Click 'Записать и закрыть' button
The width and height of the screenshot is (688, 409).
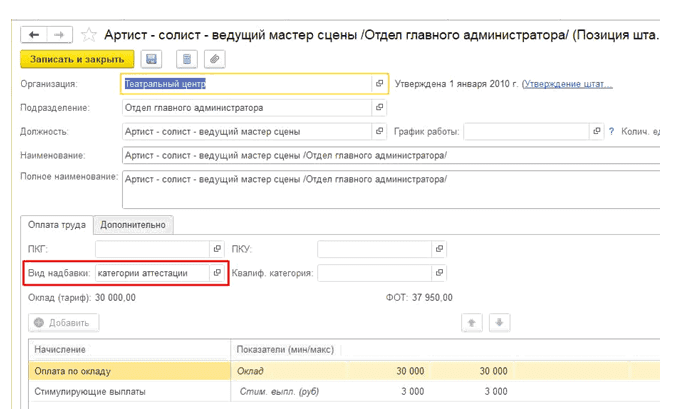pos(77,59)
